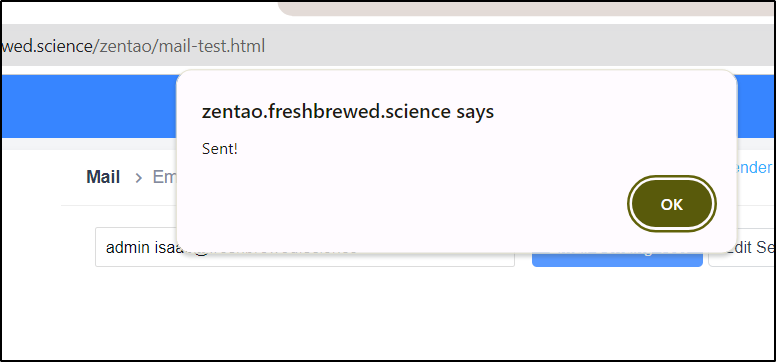Click the grey strip beneath the blue header
The image size is (776, 362).
(x=89, y=144)
